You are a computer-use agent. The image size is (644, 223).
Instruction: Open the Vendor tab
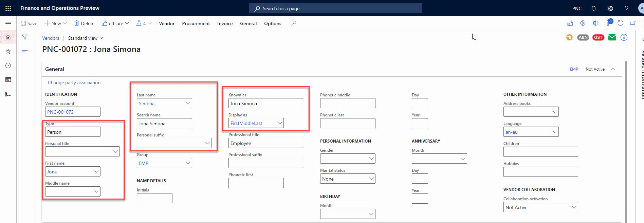pos(167,23)
